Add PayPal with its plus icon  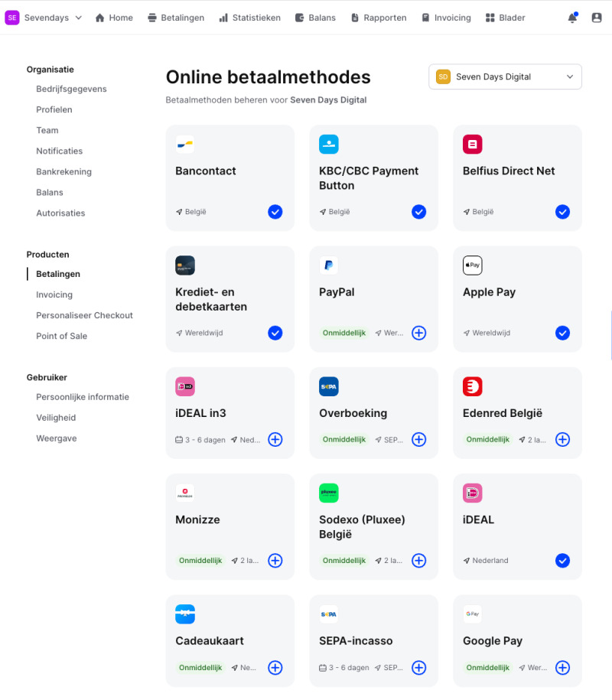pos(419,333)
